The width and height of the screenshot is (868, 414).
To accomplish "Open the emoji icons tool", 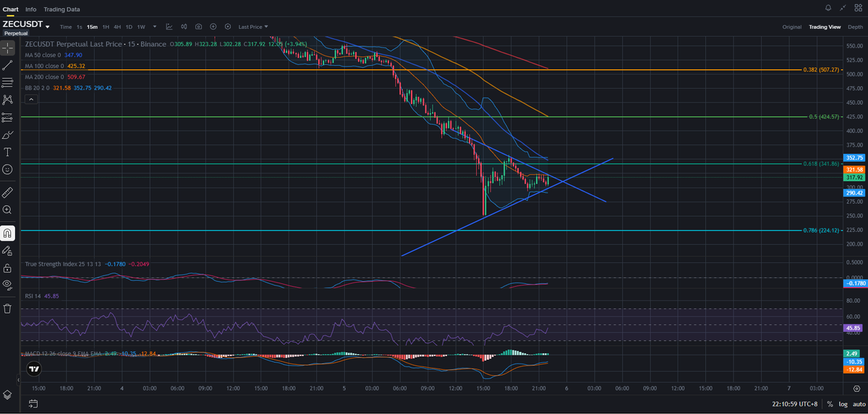I will click(7, 169).
